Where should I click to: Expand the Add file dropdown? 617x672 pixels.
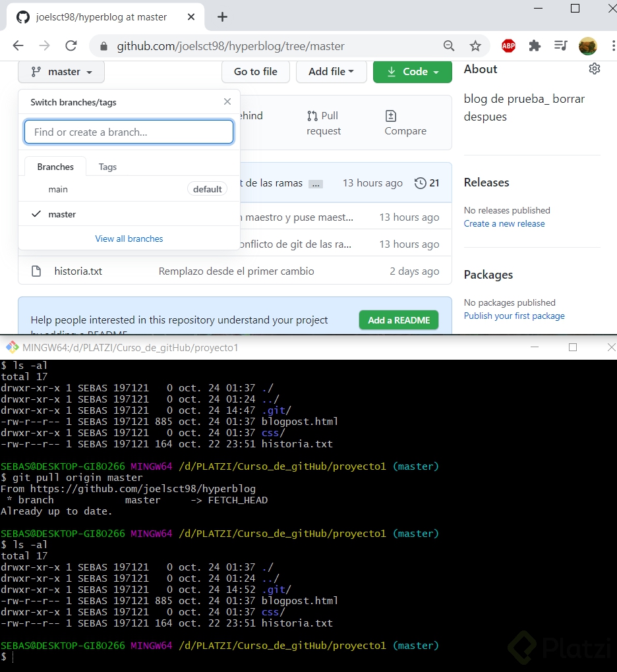pyautogui.click(x=332, y=72)
